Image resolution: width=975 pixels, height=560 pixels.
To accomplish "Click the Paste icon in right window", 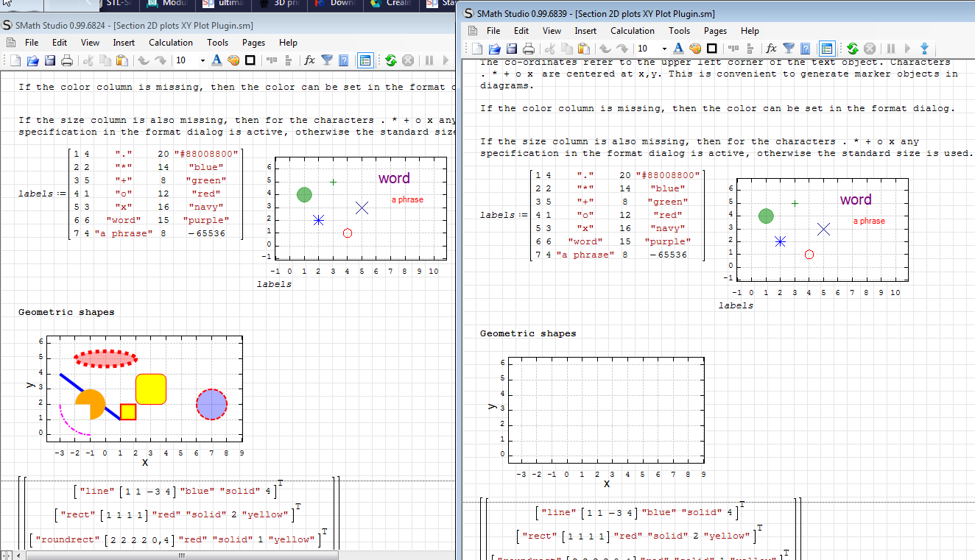I will tap(583, 49).
